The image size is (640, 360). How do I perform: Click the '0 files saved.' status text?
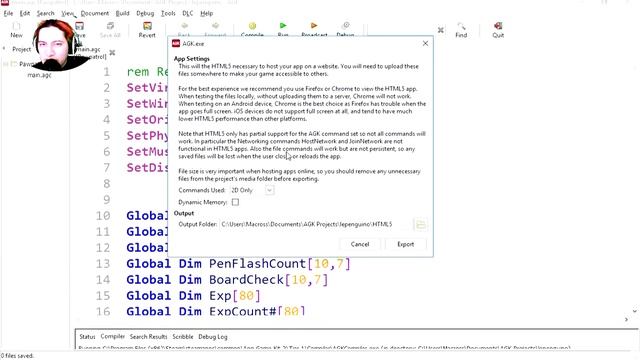[17, 356]
